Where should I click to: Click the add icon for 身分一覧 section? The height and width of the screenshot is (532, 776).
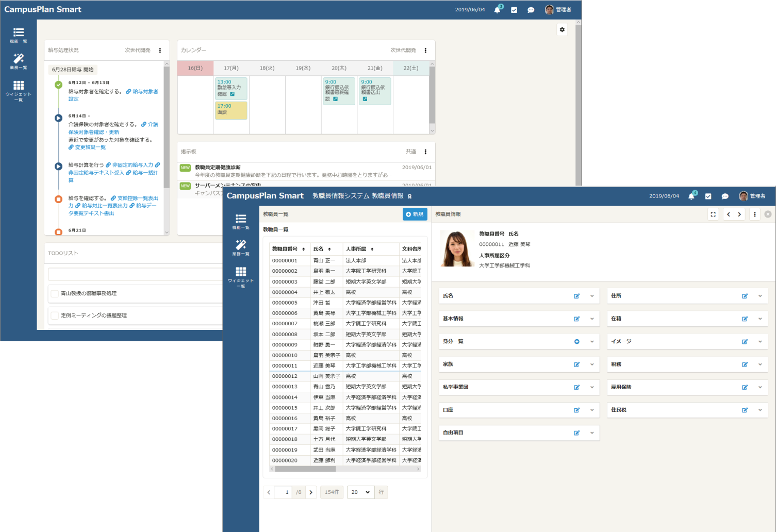576,342
